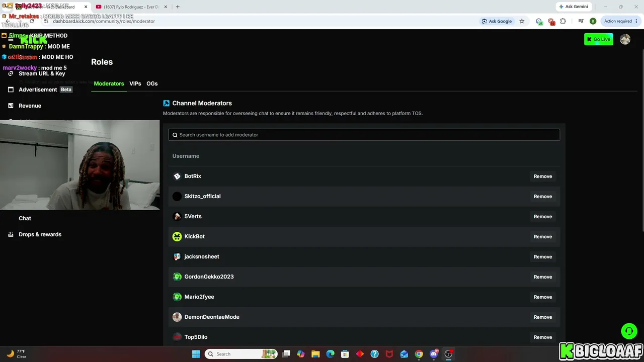The width and height of the screenshot is (644, 362).
Task: Open the media controls icon in toolbar
Action: pos(581,21)
